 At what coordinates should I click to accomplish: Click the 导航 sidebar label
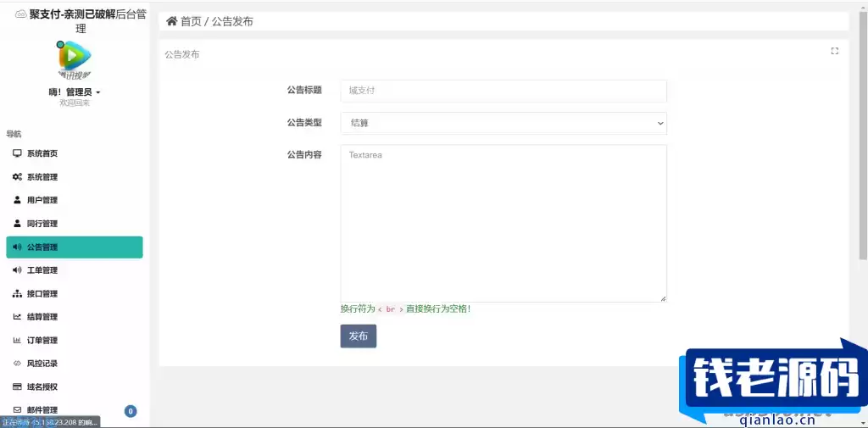coord(14,134)
